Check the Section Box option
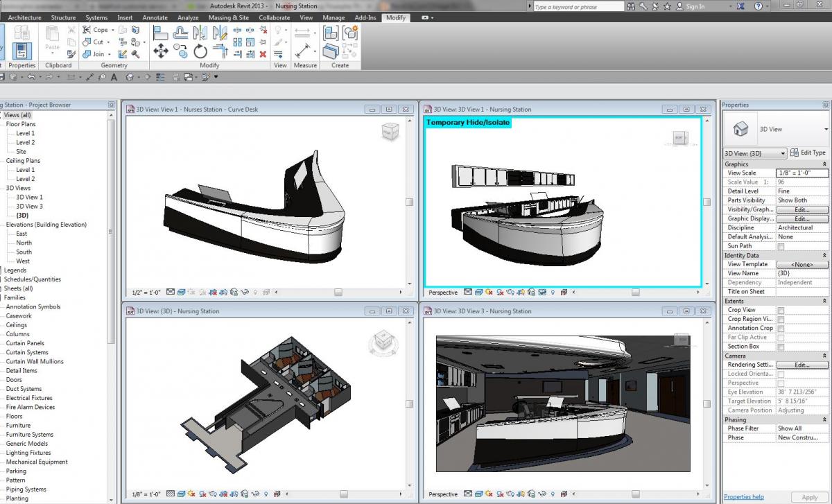 click(781, 347)
